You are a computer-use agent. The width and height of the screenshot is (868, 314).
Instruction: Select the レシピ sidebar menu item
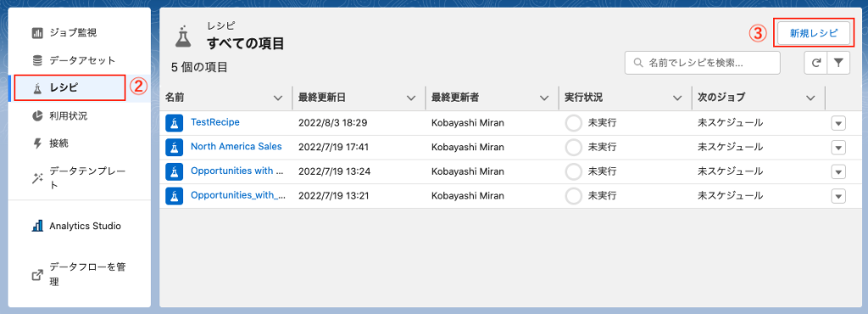(x=79, y=87)
